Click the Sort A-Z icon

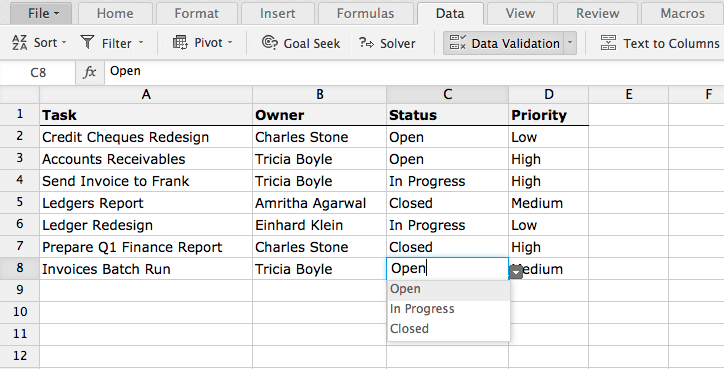pos(20,42)
